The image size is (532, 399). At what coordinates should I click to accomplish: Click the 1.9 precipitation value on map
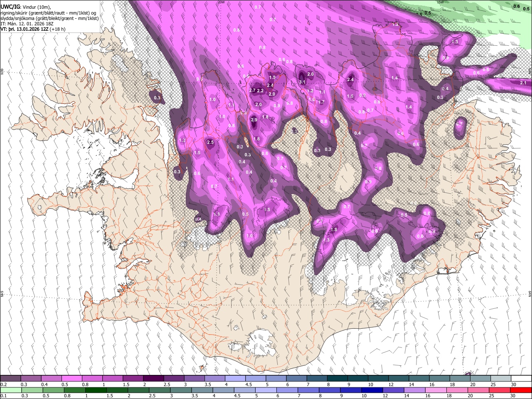pyautogui.click(x=272, y=77)
